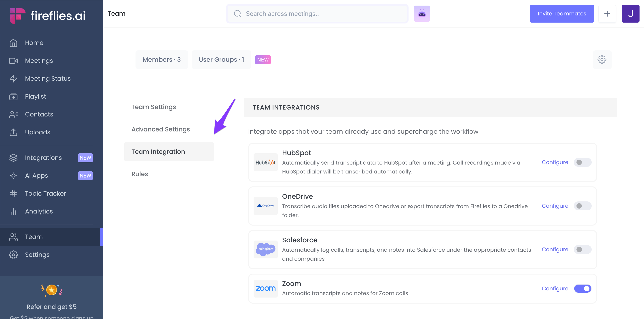Open the Fred bot assistant icon
Image resolution: width=644 pixels, height=319 pixels.
point(422,14)
